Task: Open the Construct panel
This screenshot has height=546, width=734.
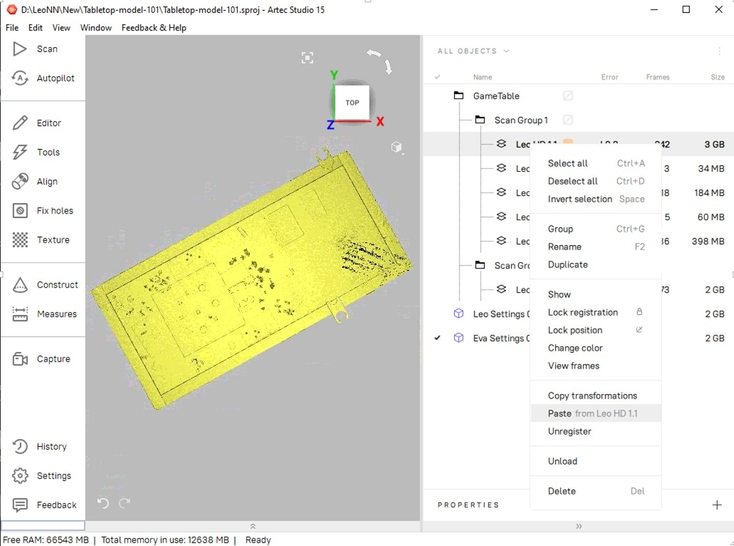Action: [45, 284]
